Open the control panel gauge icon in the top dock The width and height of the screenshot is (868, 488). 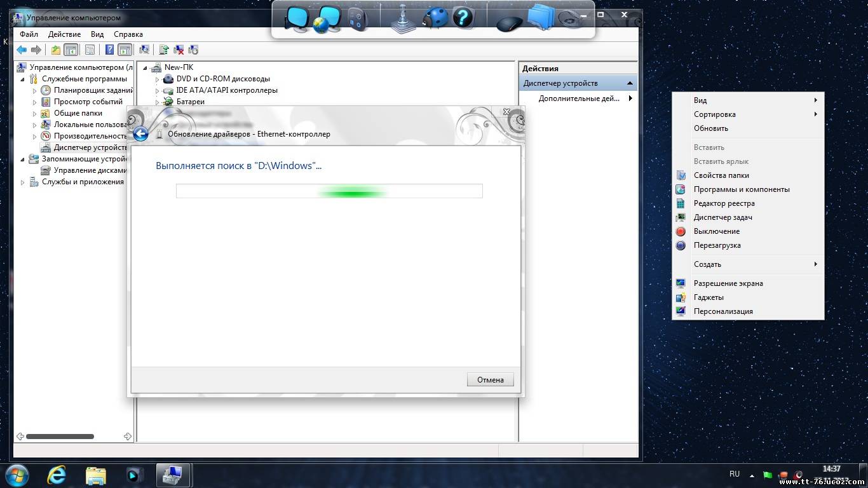click(x=358, y=19)
